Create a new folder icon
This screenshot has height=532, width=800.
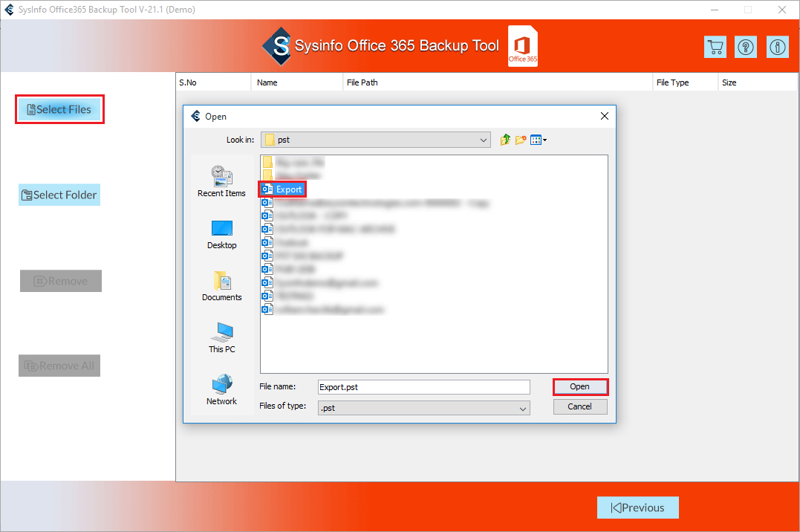point(521,140)
